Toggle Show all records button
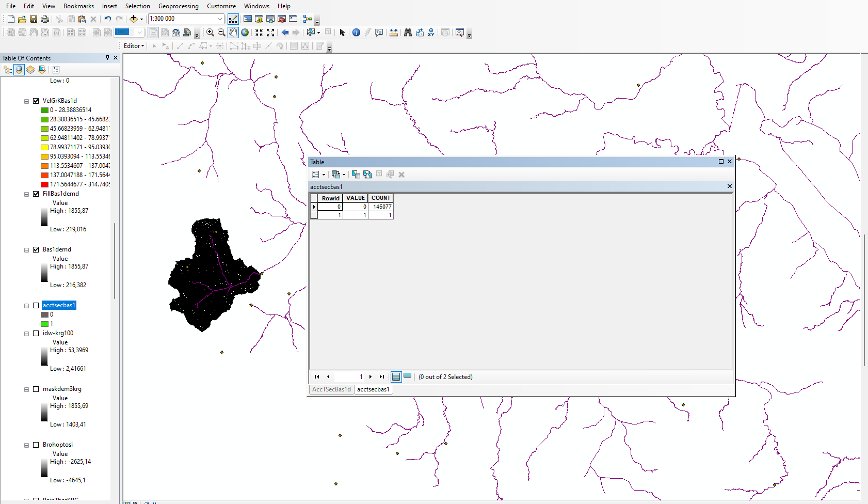 pyautogui.click(x=396, y=376)
